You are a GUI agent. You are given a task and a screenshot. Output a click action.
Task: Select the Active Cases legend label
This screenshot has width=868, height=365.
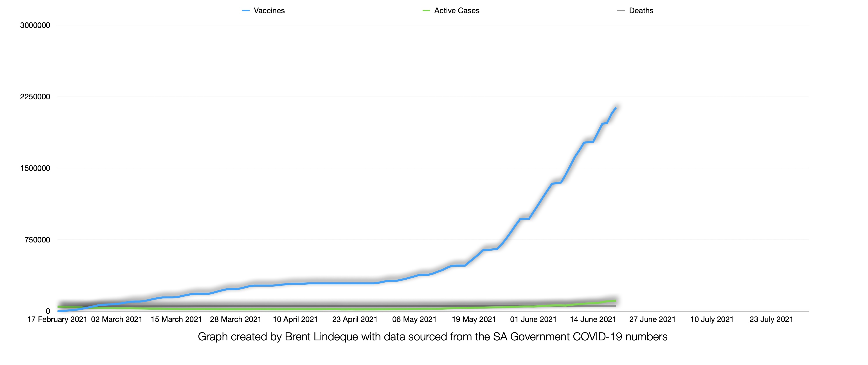click(457, 11)
